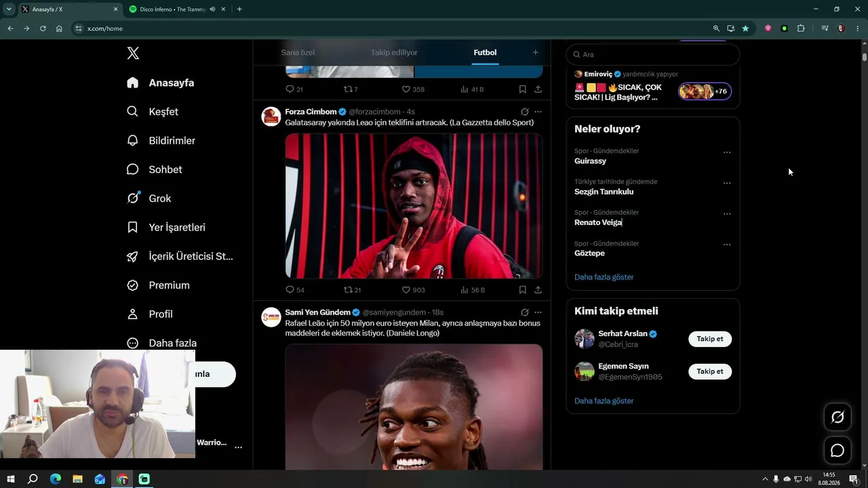Viewport: 868px width, 488px height.
Task: Follow Egemen Sayın with Takip et
Action: (x=710, y=371)
